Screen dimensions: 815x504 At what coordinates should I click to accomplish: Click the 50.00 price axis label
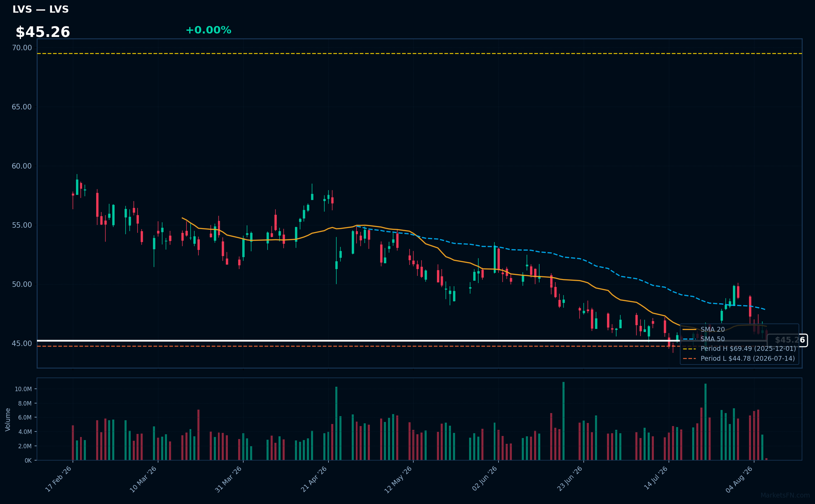tap(22, 284)
